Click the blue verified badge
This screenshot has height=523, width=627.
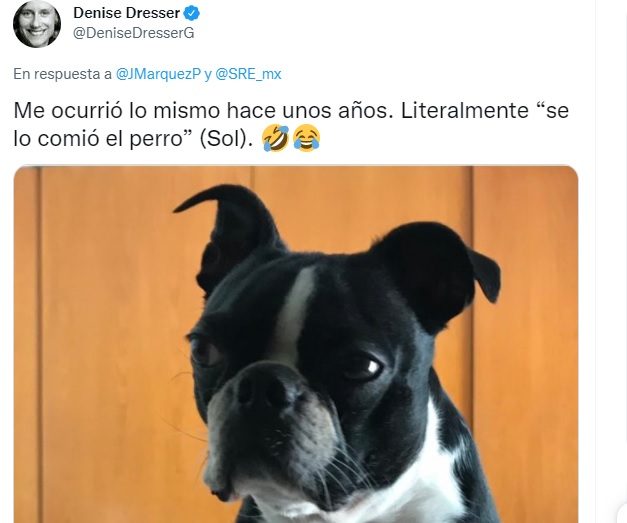click(192, 13)
